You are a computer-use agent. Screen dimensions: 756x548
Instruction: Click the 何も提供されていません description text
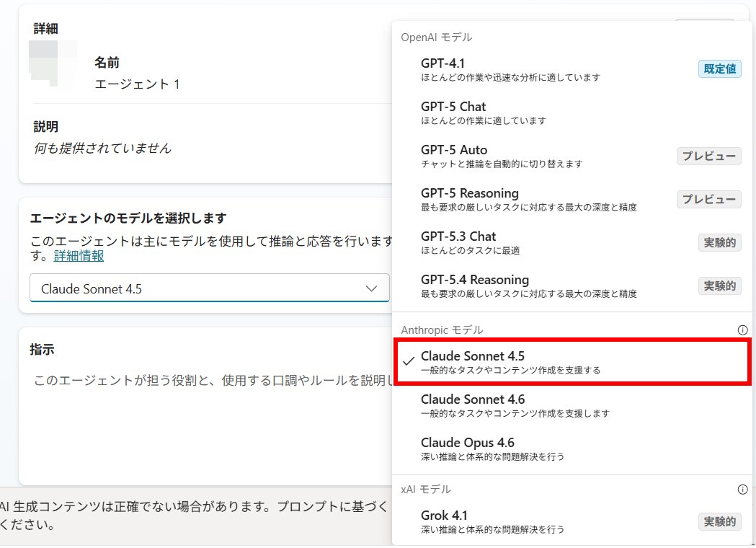pyautogui.click(x=102, y=148)
